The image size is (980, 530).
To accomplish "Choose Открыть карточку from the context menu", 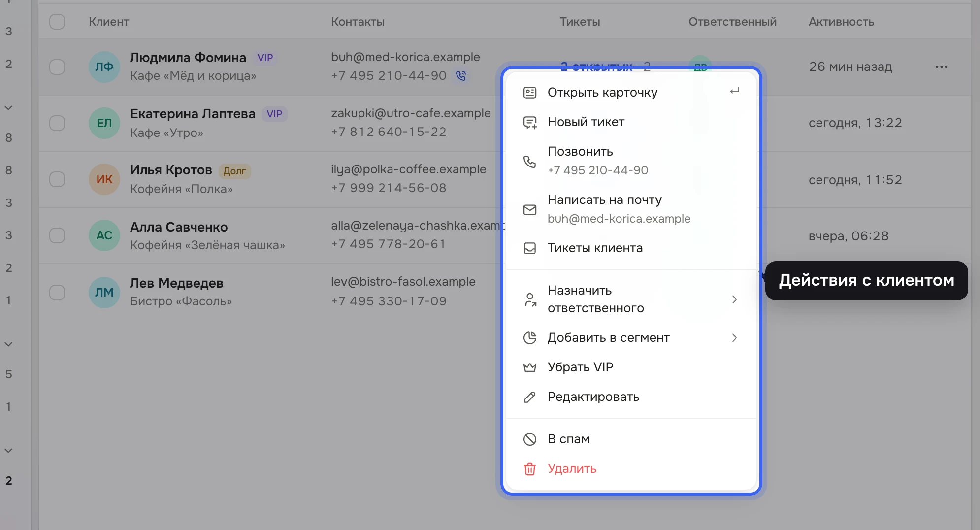I will click(x=631, y=93).
